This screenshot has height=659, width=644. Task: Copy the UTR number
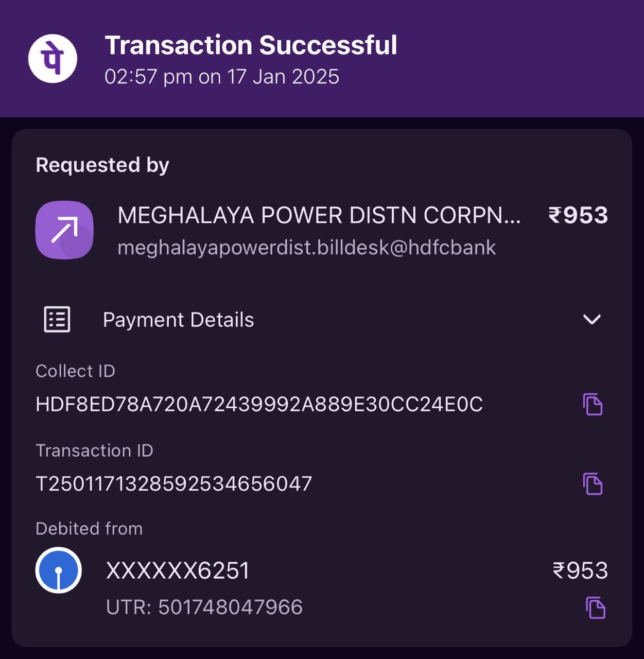pyautogui.click(x=596, y=608)
